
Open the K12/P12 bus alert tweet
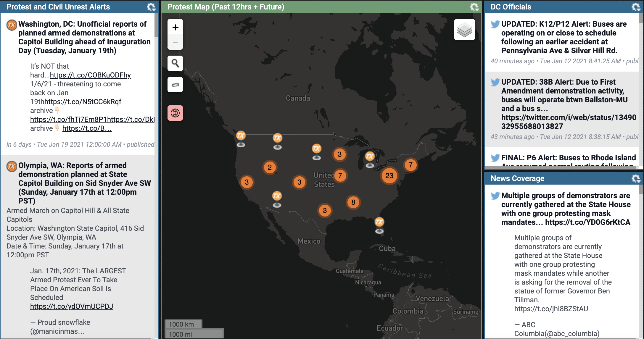[x=564, y=37]
